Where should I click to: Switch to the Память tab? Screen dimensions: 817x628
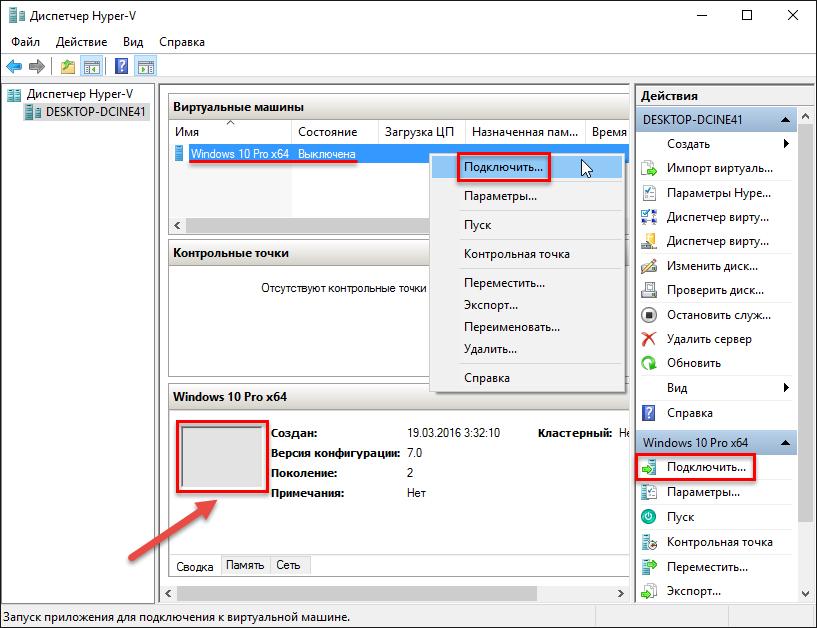245,565
